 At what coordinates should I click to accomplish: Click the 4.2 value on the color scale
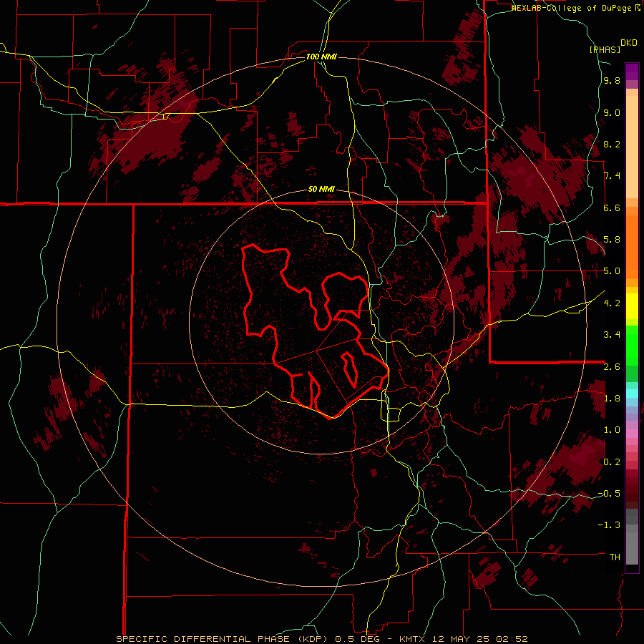612,303
